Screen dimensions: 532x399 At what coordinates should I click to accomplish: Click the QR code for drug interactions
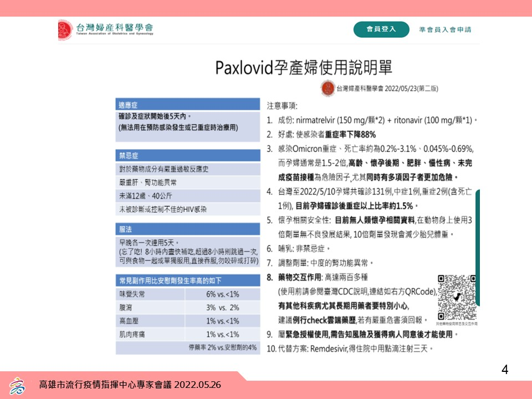pos(457,297)
